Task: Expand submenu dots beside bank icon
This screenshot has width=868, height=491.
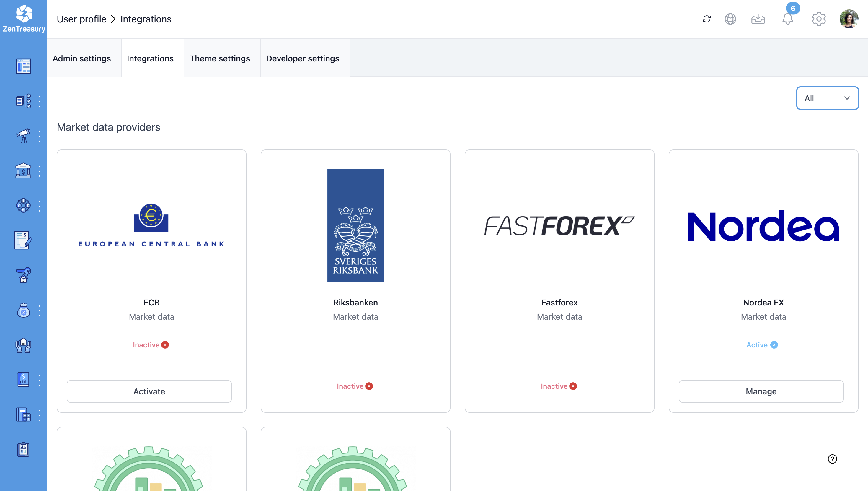Action: pos(40,171)
